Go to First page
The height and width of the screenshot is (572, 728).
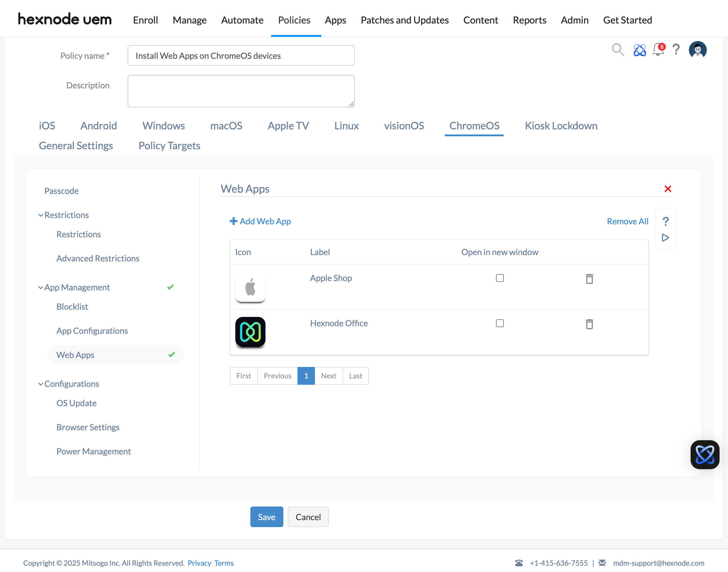pyautogui.click(x=243, y=376)
